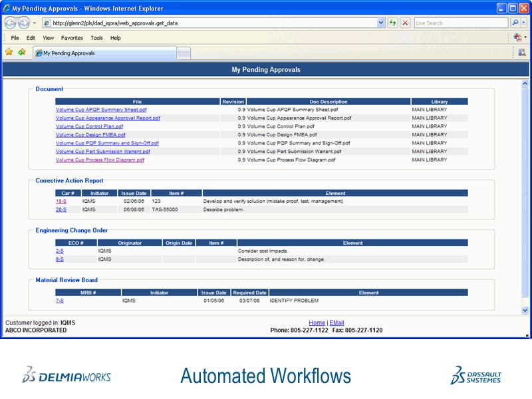Viewport: 532px width, 399px height.
Task: Click the browser Forward arrow button
Action: [24, 23]
